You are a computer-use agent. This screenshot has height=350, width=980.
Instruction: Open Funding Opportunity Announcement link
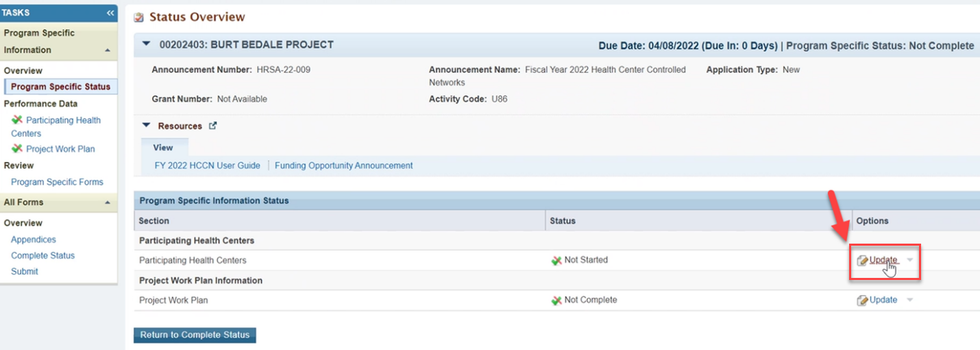tap(344, 165)
